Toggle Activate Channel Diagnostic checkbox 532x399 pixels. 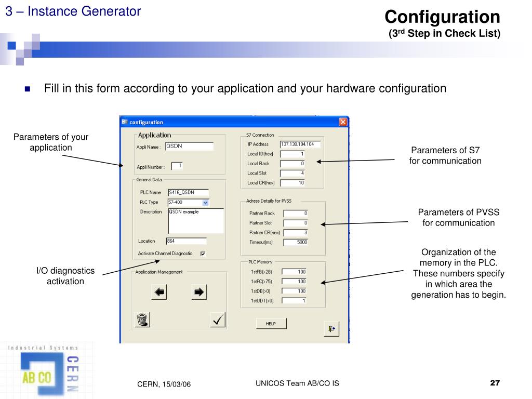(x=203, y=254)
